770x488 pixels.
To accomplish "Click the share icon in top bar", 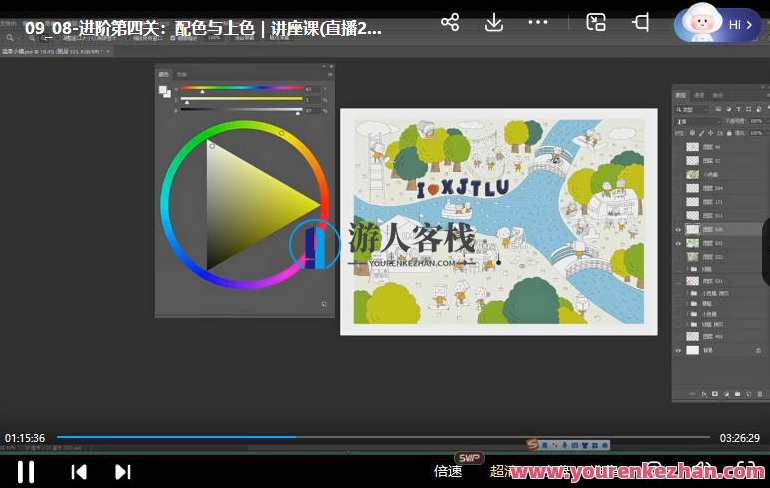I will [x=450, y=22].
